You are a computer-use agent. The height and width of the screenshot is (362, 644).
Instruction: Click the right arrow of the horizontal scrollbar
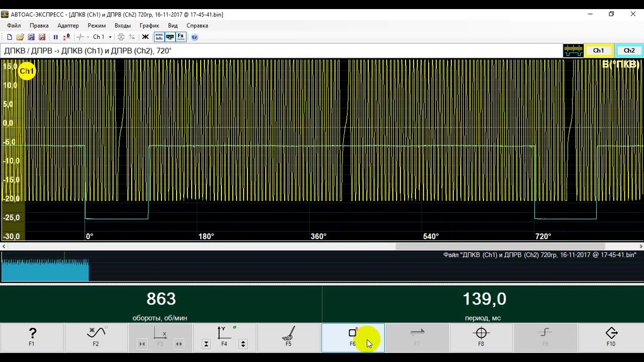640,246
